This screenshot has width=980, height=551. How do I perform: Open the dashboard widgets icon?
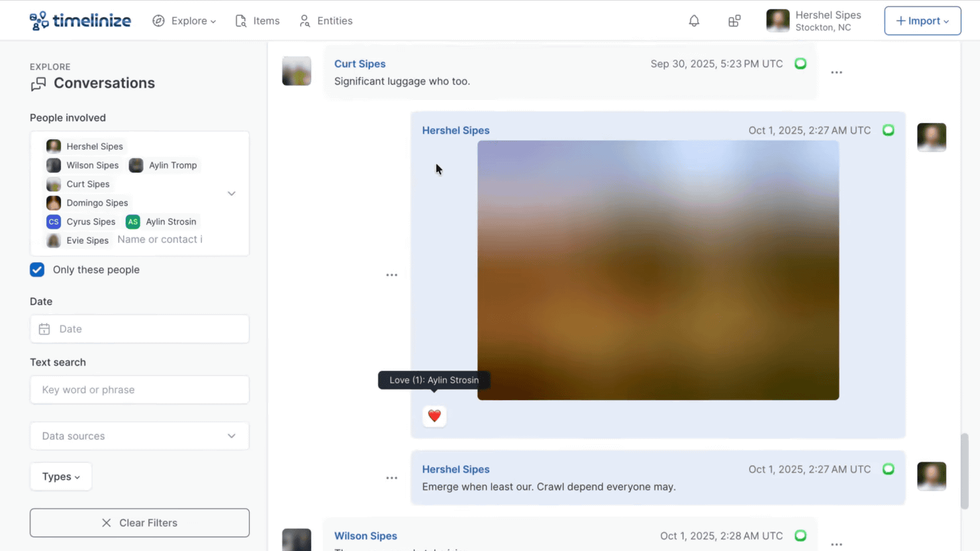[734, 21]
